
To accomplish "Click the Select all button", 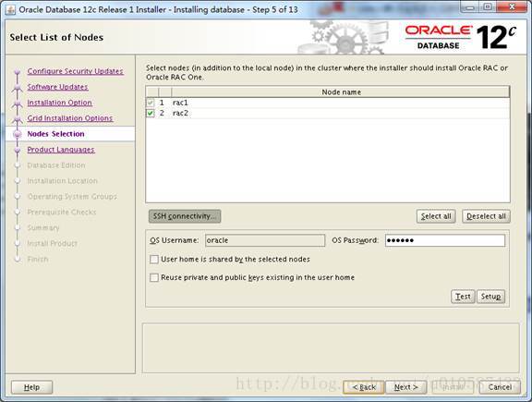I will (x=436, y=216).
